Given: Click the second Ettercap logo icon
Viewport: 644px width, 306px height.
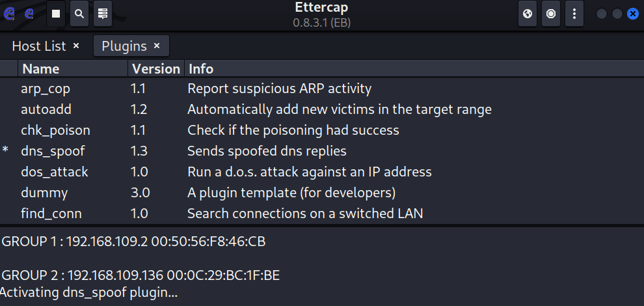Looking at the screenshot, I should [x=29, y=13].
